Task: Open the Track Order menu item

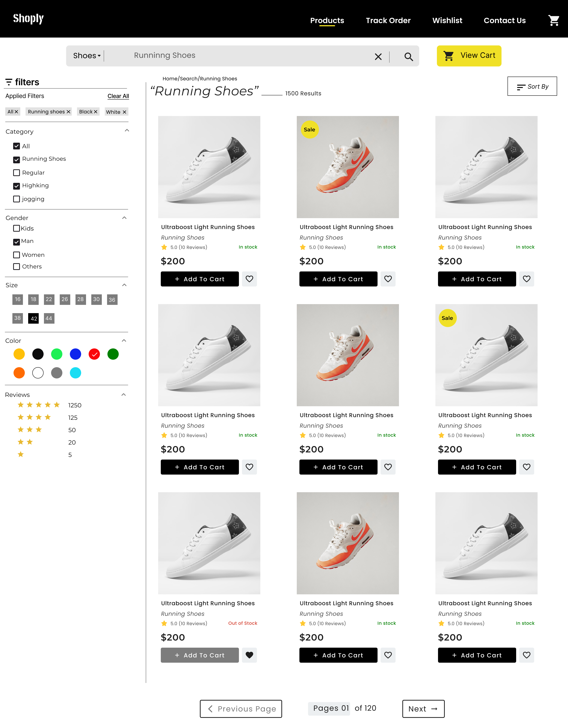Action: pyautogui.click(x=388, y=20)
